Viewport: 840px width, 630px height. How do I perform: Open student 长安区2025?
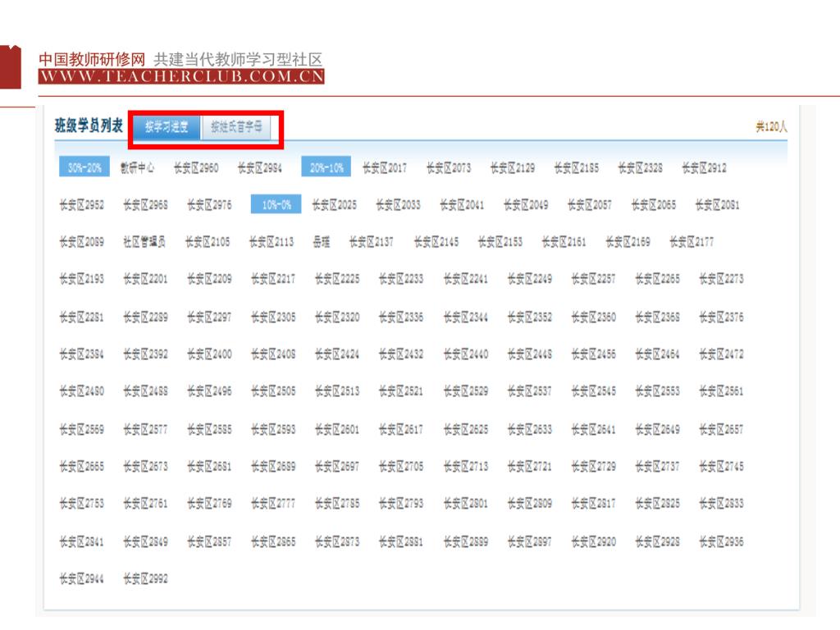[x=335, y=204]
